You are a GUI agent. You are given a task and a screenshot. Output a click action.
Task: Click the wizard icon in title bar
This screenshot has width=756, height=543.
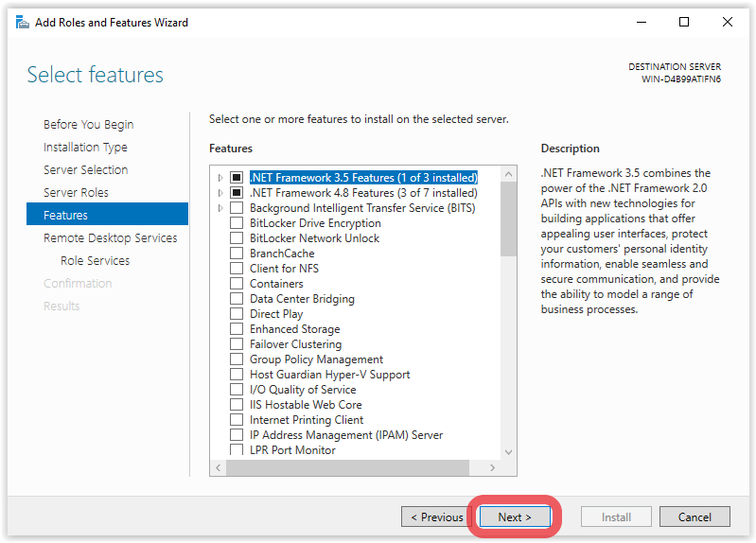[x=22, y=22]
